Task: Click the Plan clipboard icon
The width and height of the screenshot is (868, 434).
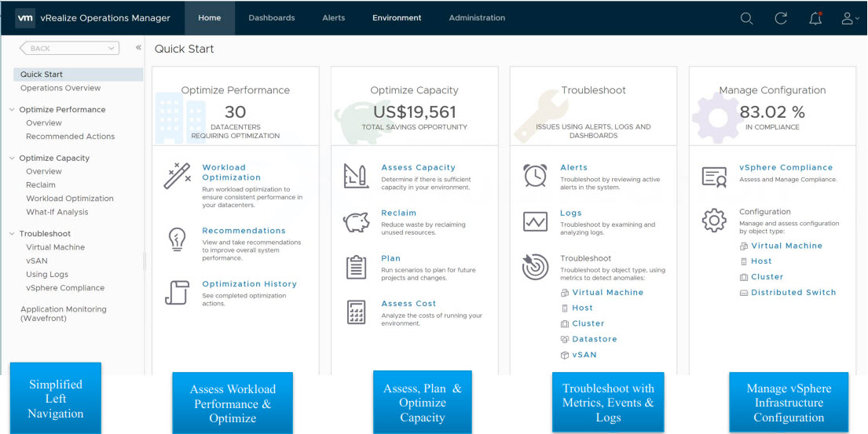Action: tap(356, 267)
